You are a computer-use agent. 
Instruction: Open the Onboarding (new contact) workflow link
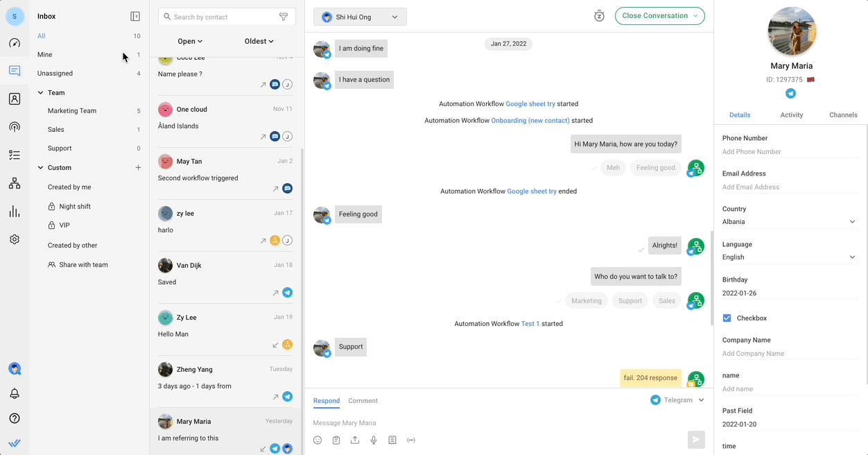tap(530, 121)
